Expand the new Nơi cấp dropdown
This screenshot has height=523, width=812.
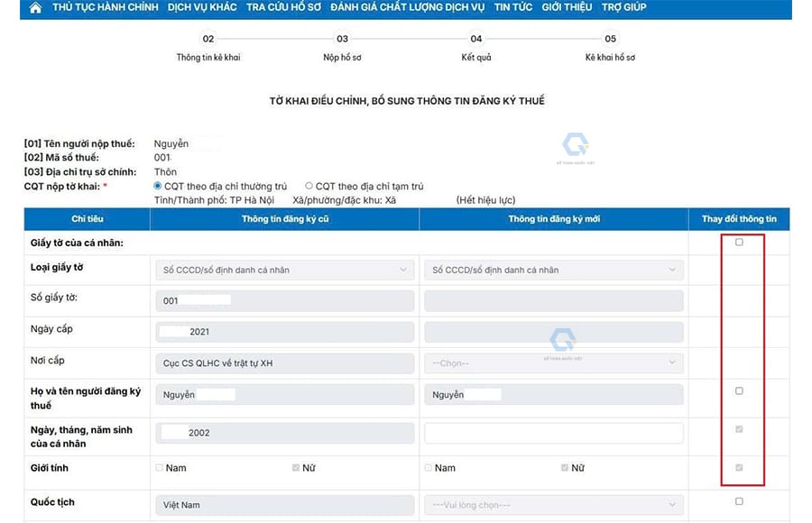coord(553,362)
